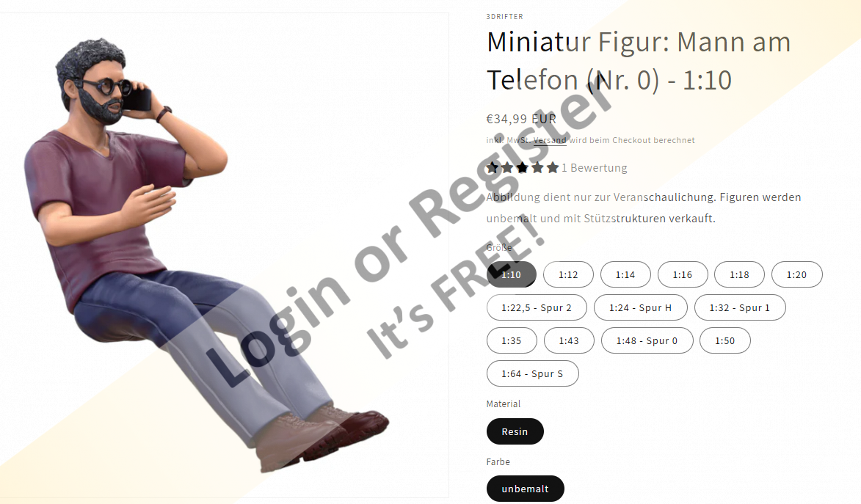Select Resin material option
This screenshot has height=504, width=861.
(515, 431)
